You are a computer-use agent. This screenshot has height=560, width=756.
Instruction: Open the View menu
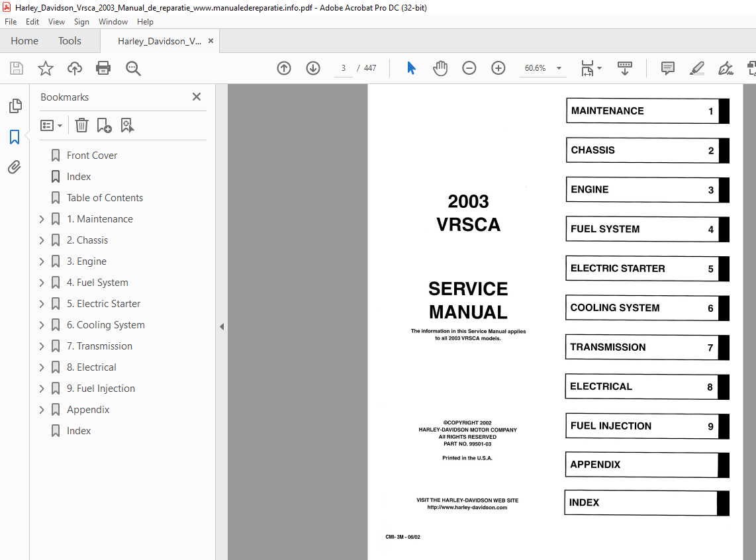pos(56,22)
